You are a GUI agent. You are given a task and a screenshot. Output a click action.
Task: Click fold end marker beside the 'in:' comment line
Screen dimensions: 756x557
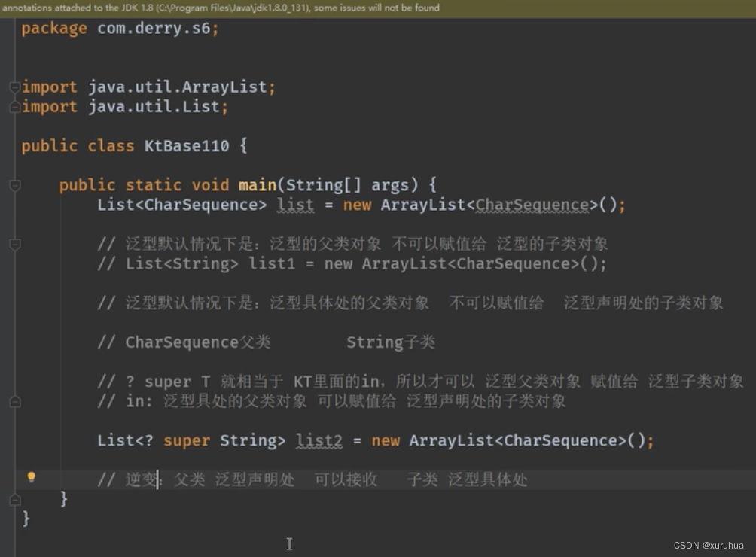coord(15,401)
